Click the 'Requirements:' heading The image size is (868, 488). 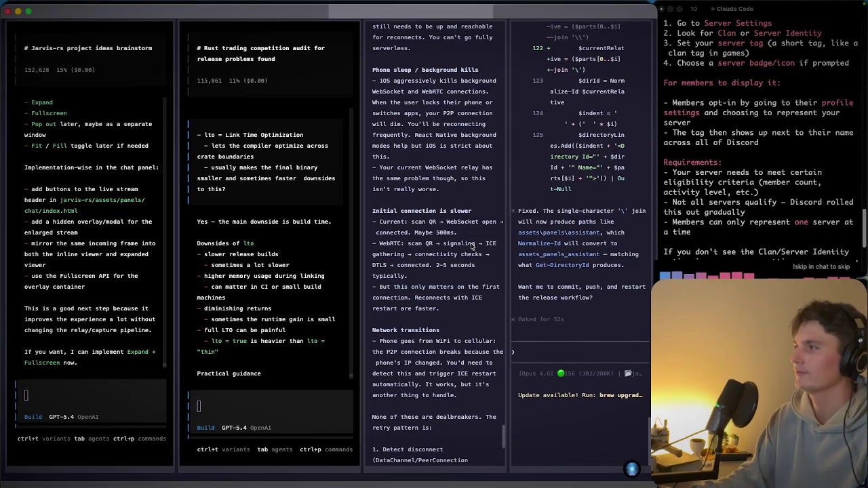(692, 163)
